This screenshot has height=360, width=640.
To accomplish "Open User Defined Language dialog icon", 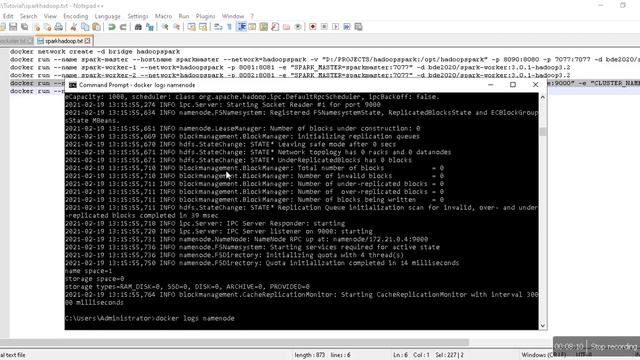I will [252, 27].
